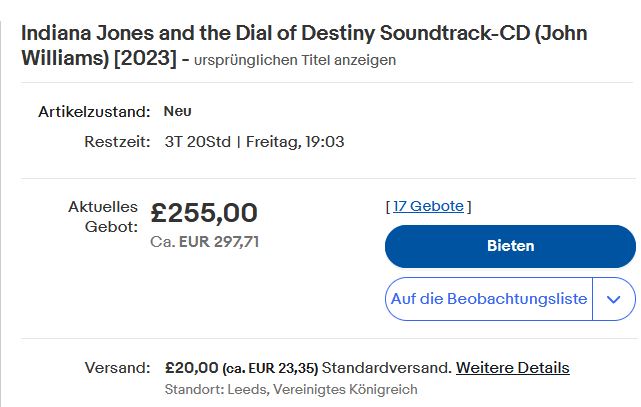Click the Aktuelles Gebot label
The image size is (641, 407).
[x=103, y=217]
